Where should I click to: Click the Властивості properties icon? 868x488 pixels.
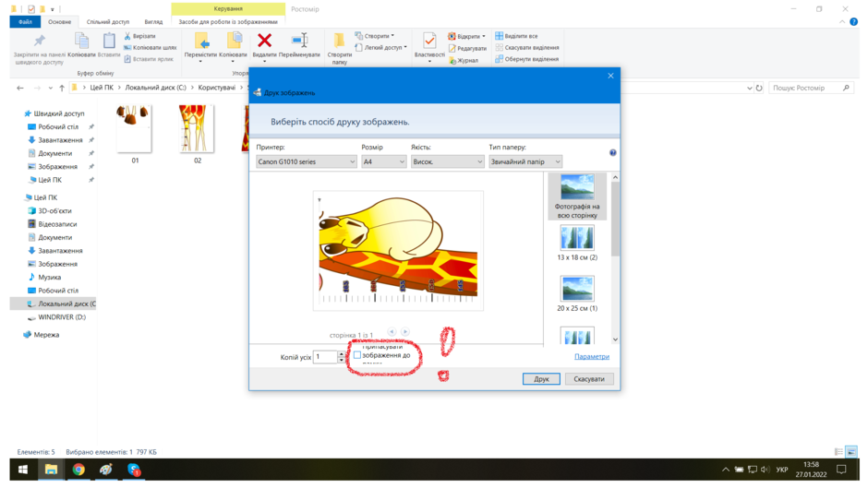point(429,41)
